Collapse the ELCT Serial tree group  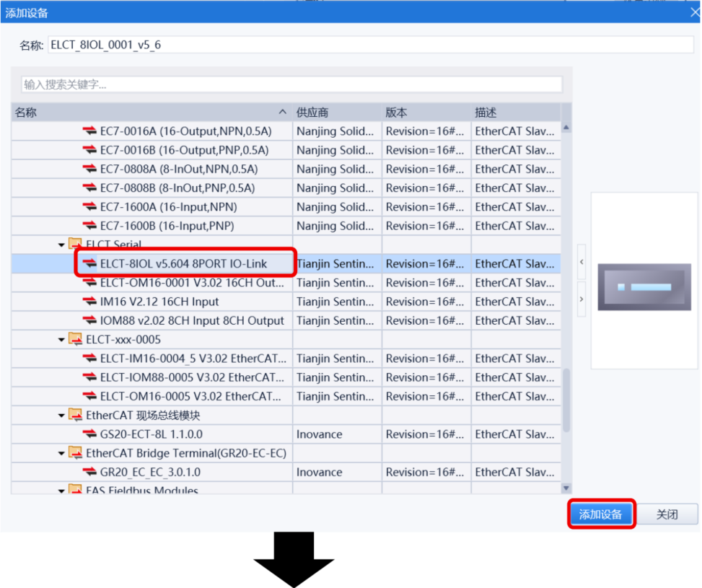pyautogui.click(x=62, y=245)
